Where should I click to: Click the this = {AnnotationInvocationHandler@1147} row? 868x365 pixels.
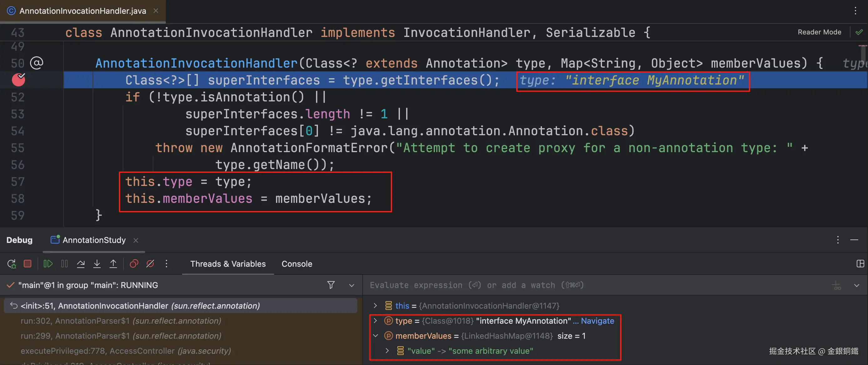[x=477, y=306]
